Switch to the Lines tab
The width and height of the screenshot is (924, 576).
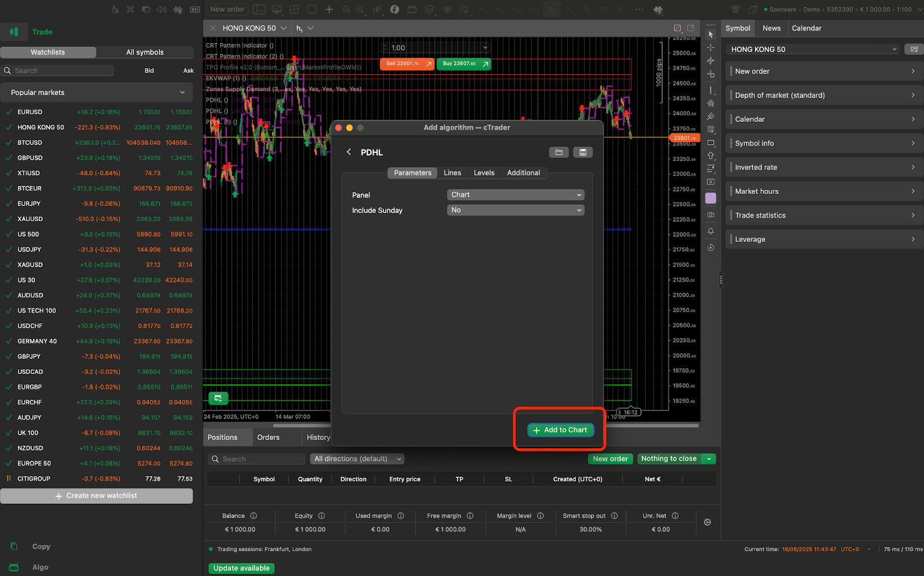pos(452,173)
